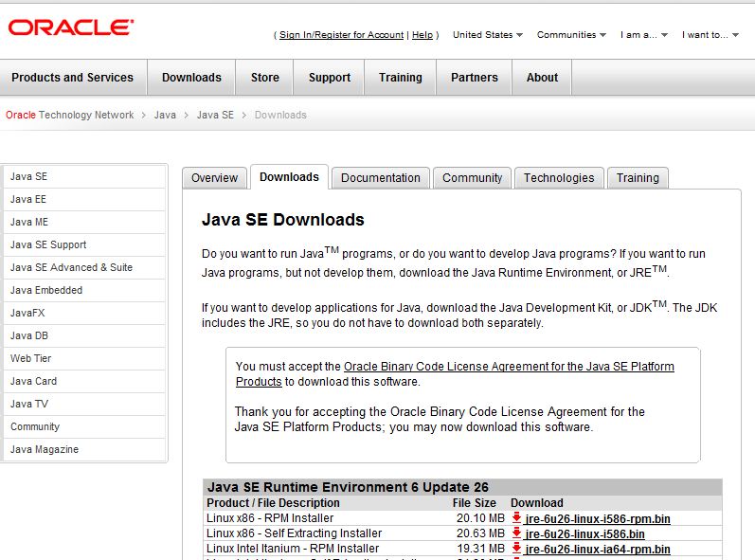Click the 19.31 MB file size cell
755x560 pixels.
click(480, 549)
